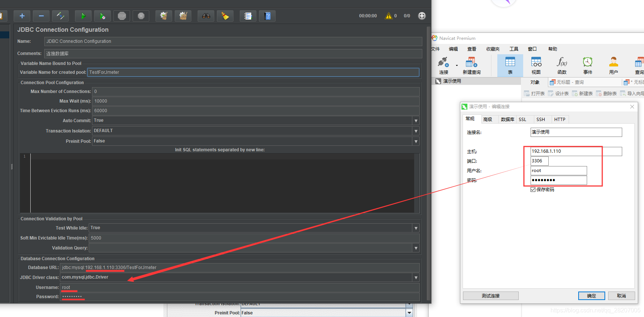This screenshot has height=317, width=644.
Task: Click Navicat 设计表 (Design Table) icon
Action: (x=558, y=93)
